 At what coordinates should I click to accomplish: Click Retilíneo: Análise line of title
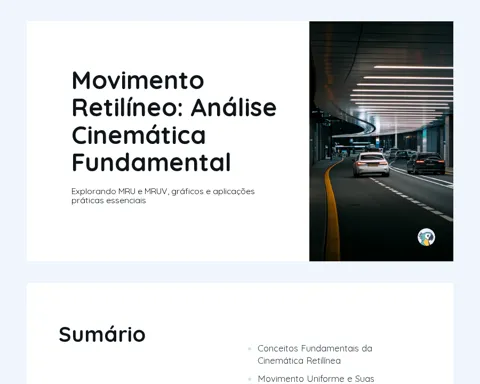click(174, 108)
